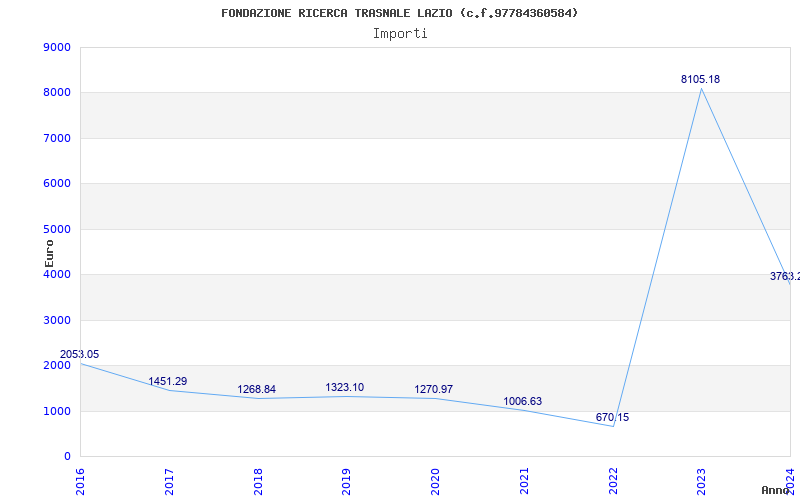Click the Anno axis label

[x=776, y=490]
